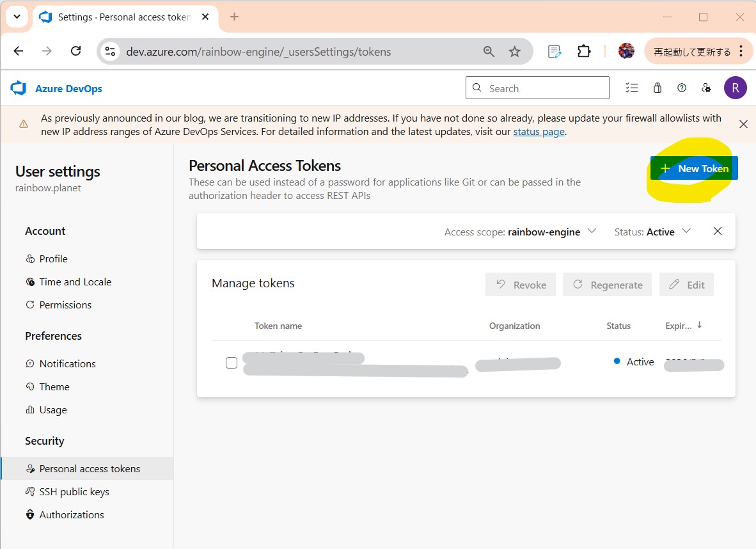756x549 pixels.
Task: Open the Chrome three-dot menu
Action: tap(741, 51)
